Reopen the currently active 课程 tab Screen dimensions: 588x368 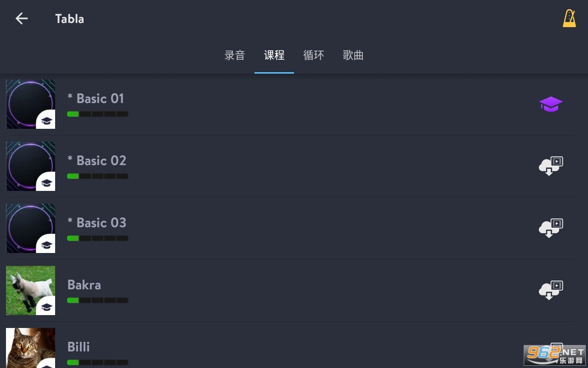(274, 55)
